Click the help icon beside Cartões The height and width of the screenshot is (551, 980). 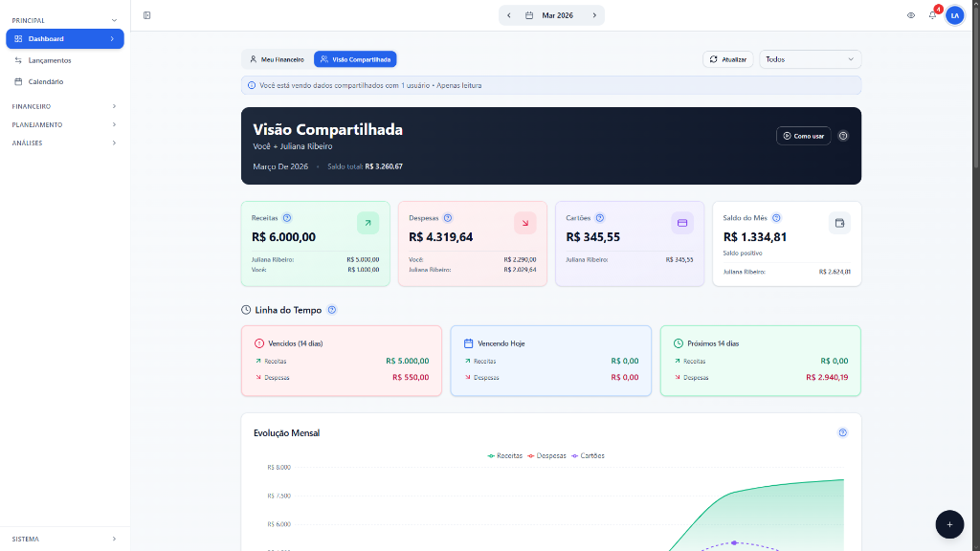pos(600,218)
